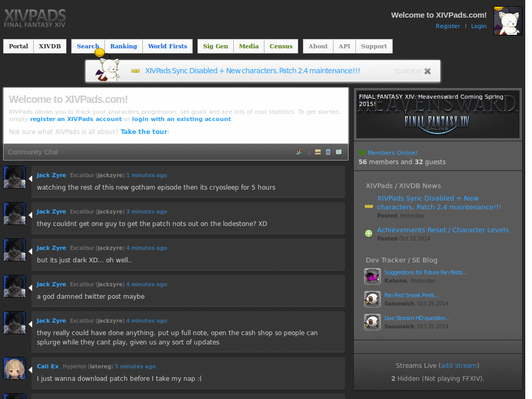
Task: Open the About tab
Action: [x=318, y=46]
